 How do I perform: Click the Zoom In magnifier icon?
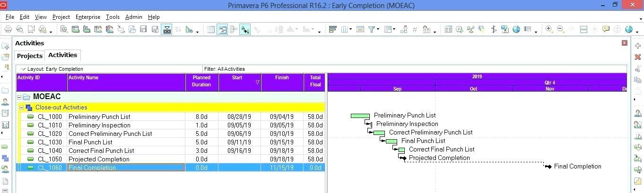[x=549, y=29]
